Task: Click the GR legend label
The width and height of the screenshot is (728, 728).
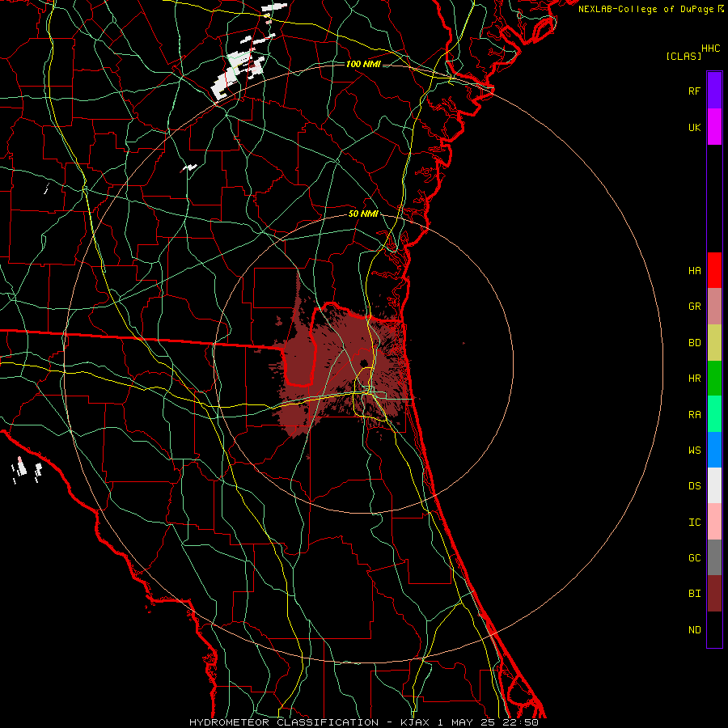Action: coord(695,307)
